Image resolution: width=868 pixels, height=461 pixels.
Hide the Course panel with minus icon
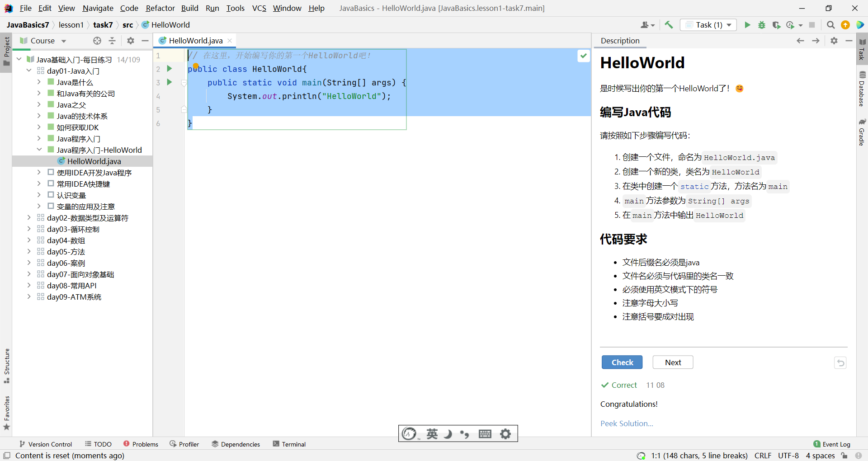click(x=145, y=41)
